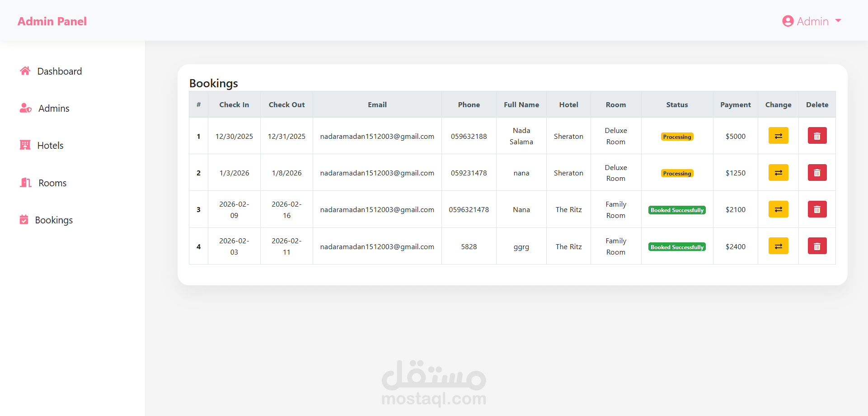Click the name Nada Salama

521,136
